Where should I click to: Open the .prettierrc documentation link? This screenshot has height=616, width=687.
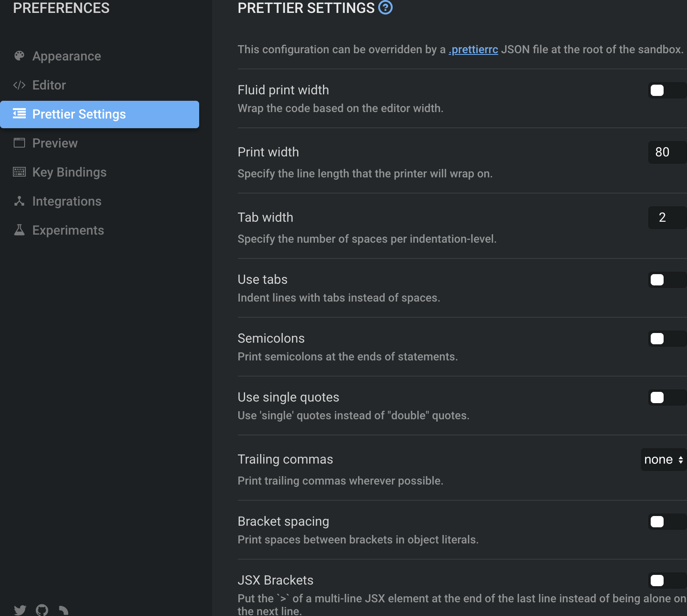click(473, 49)
